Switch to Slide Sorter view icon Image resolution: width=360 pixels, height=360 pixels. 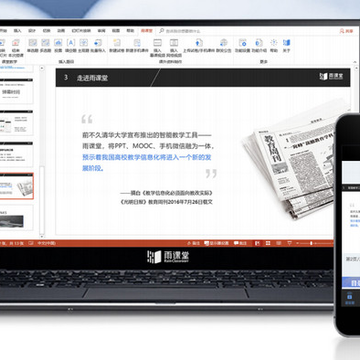(268, 243)
